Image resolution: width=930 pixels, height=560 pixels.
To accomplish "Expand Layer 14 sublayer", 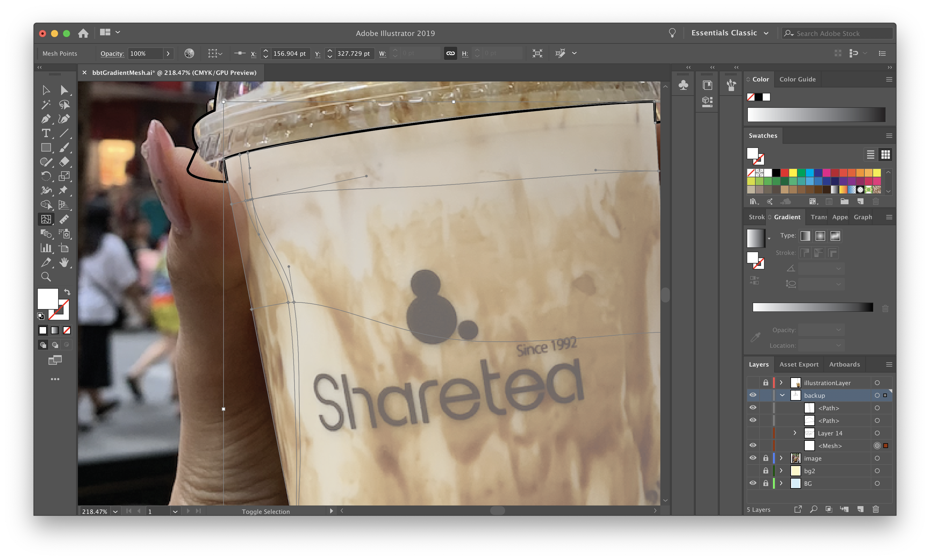I will pos(795,433).
